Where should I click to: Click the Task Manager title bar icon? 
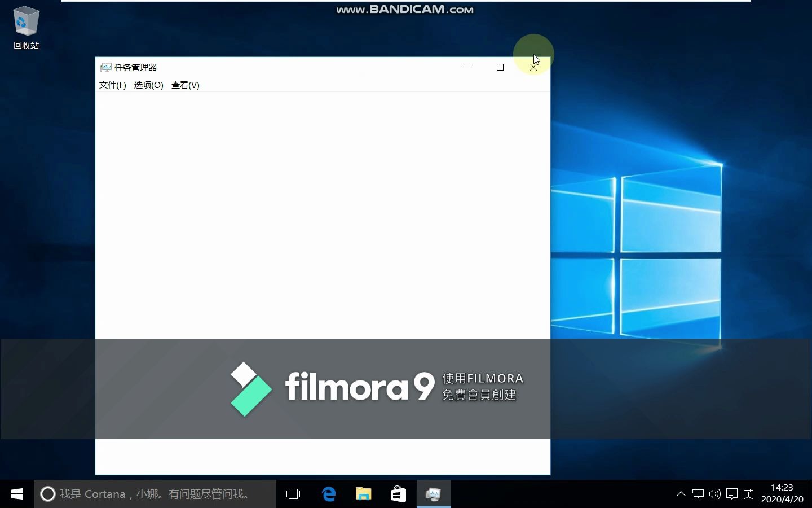pyautogui.click(x=105, y=67)
